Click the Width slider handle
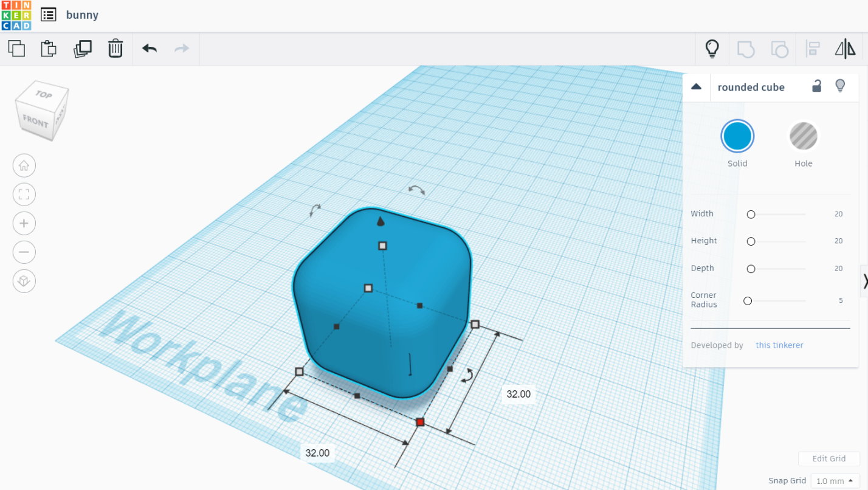Image resolution: width=868 pixels, height=490 pixels. tap(751, 215)
